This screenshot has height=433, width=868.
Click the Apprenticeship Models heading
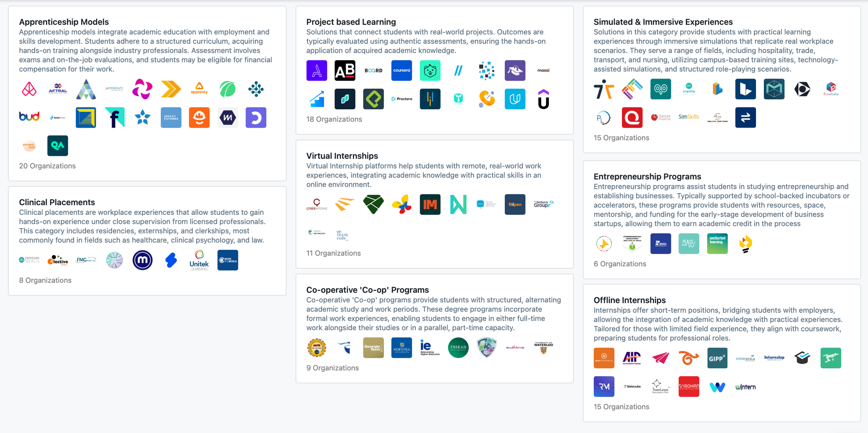coord(64,22)
